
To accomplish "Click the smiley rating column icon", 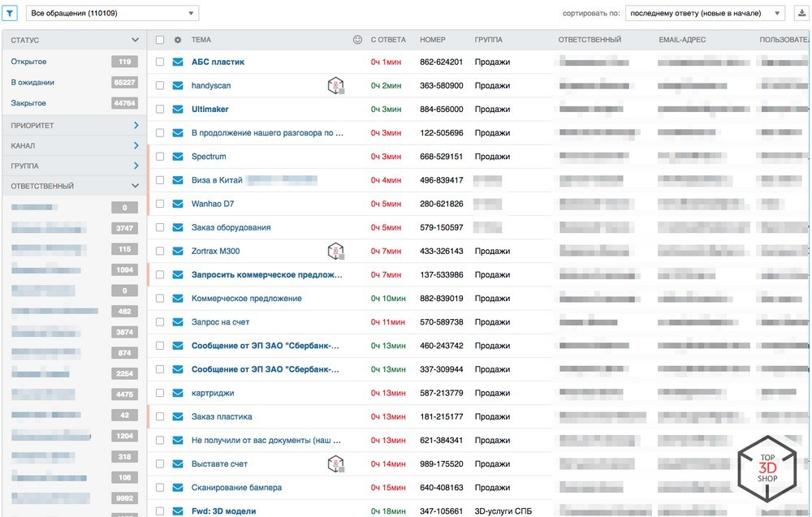I will 358,40.
